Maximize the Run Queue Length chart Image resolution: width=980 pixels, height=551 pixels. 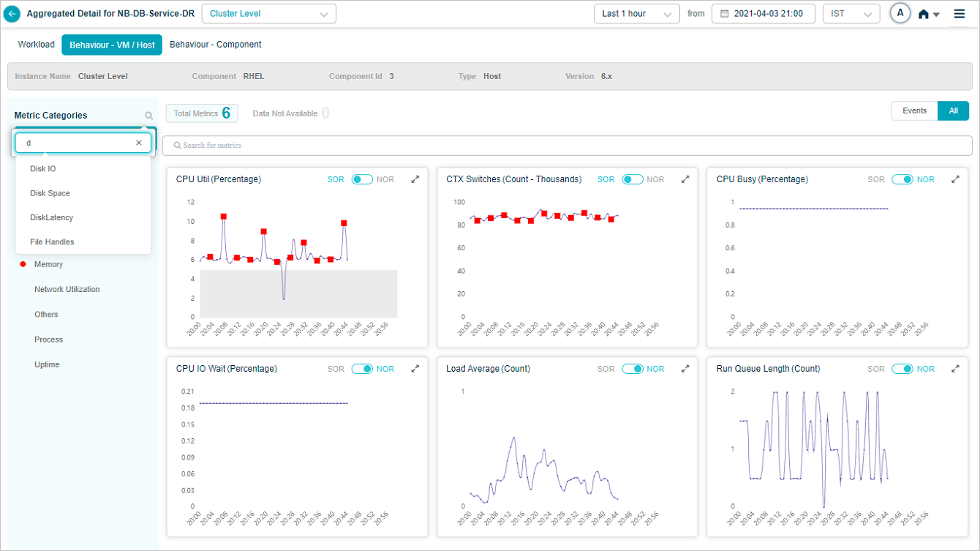coord(955,369)
